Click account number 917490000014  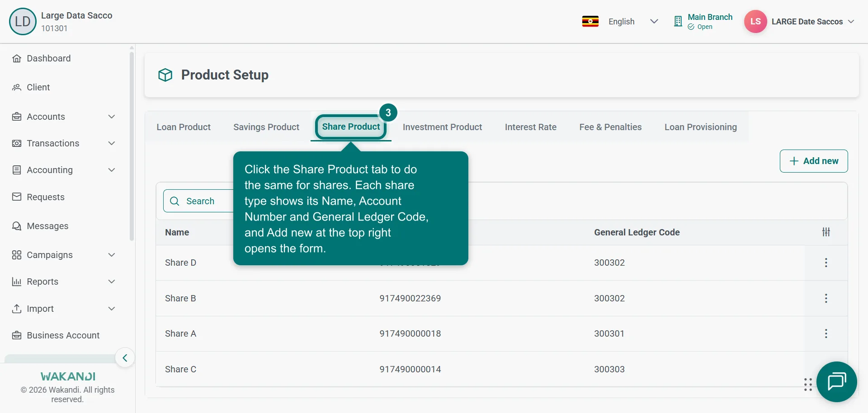410,369
